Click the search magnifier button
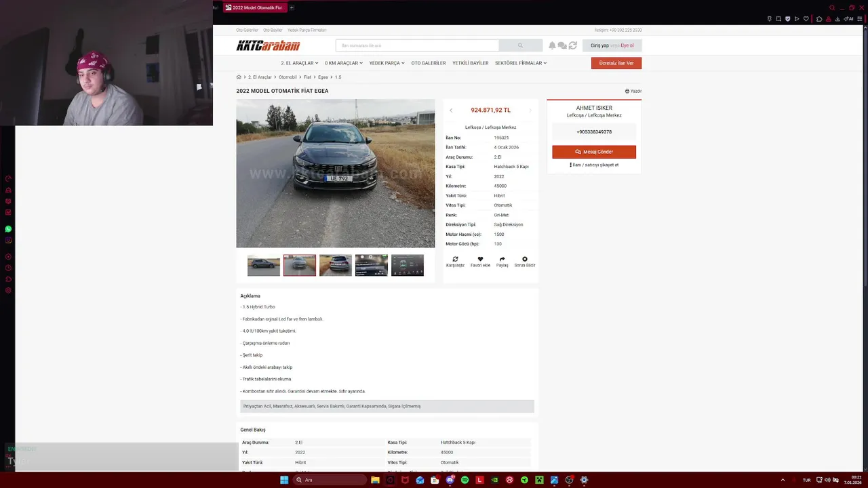The height and width of the screenshot is (488, 868). click(520, 45)
